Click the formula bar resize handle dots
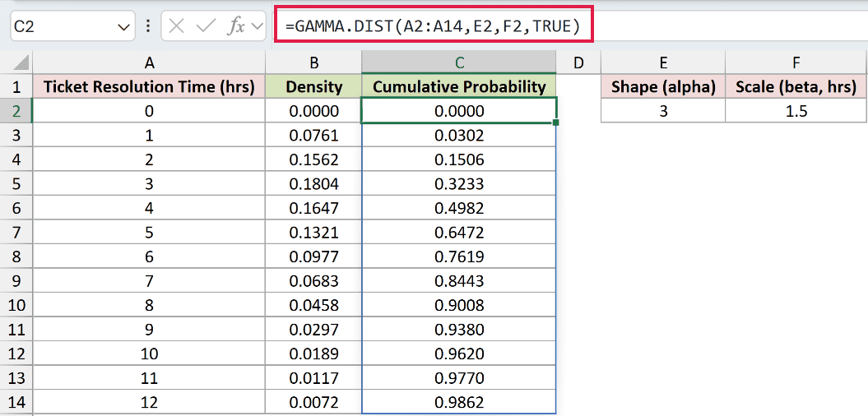 [148, 26]
